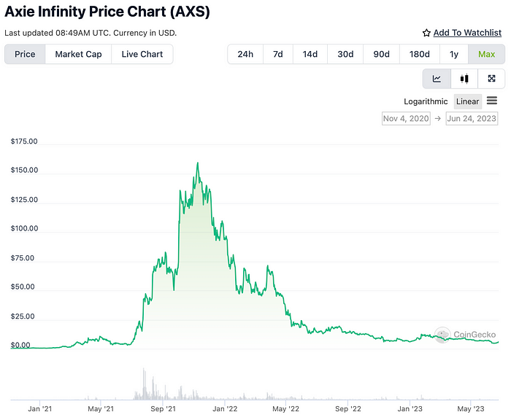Click Add To Watchlist link
The height and width of the screenshot is (420, 511).
pyautogui.click(x=467, y=33)
